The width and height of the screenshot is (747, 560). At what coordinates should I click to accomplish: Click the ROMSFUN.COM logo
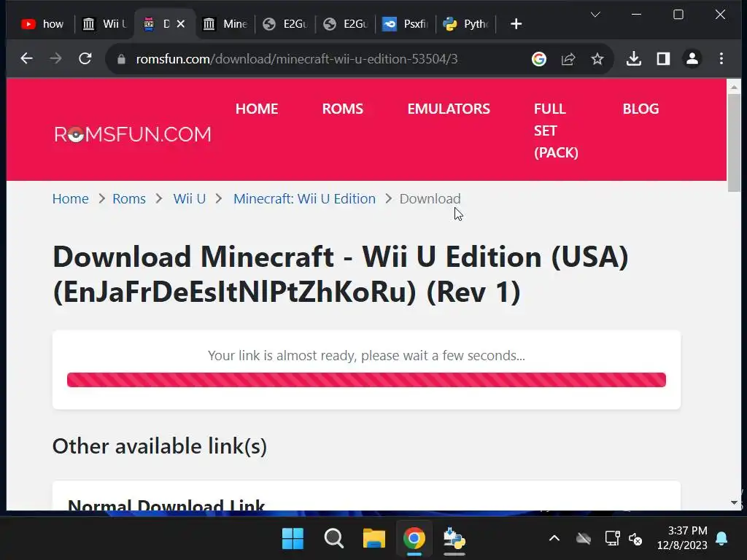coord(133,134)
